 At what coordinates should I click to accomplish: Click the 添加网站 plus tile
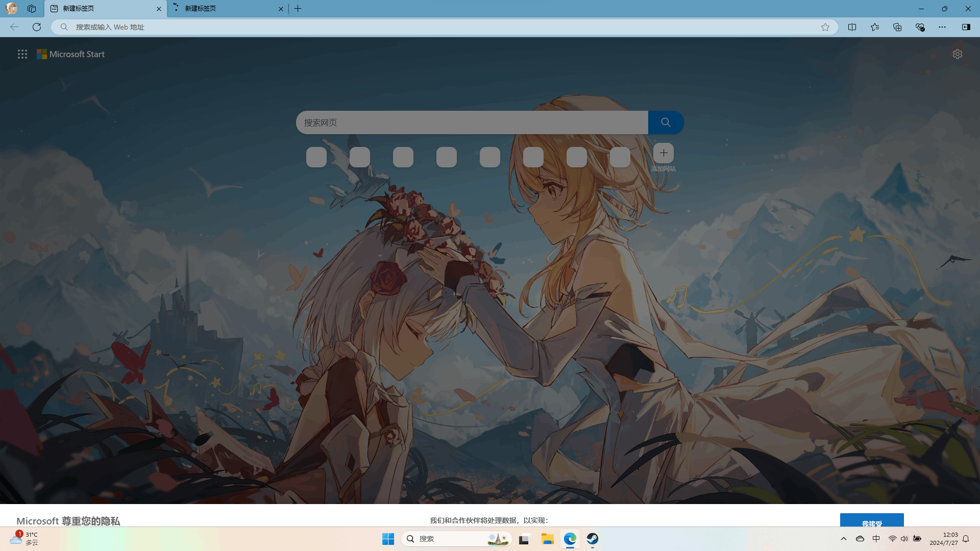coord(663,153)
